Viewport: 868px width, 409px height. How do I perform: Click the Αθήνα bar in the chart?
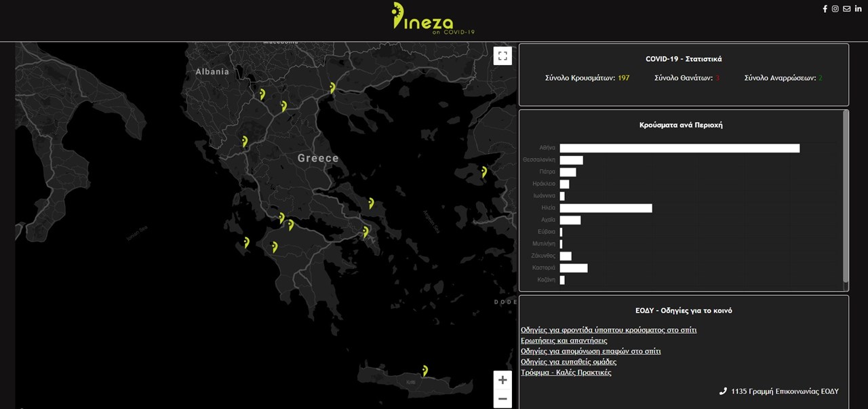point(679,148)
